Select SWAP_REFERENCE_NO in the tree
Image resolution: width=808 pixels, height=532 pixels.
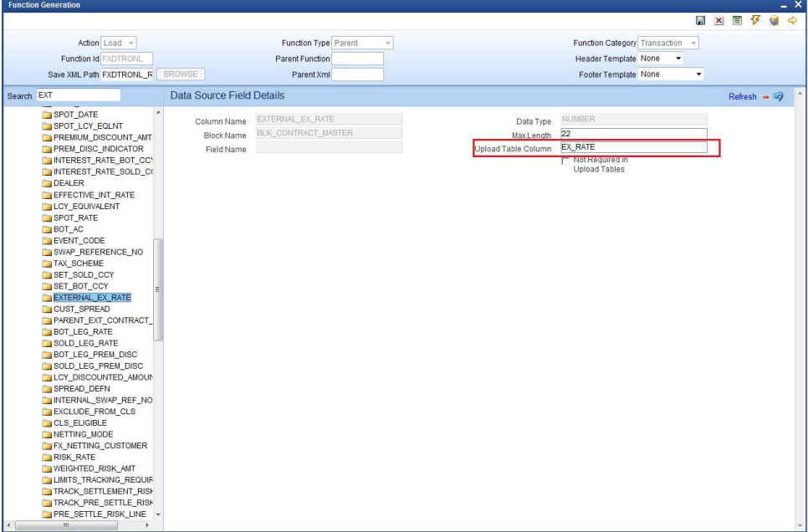[x=99, y=252]
